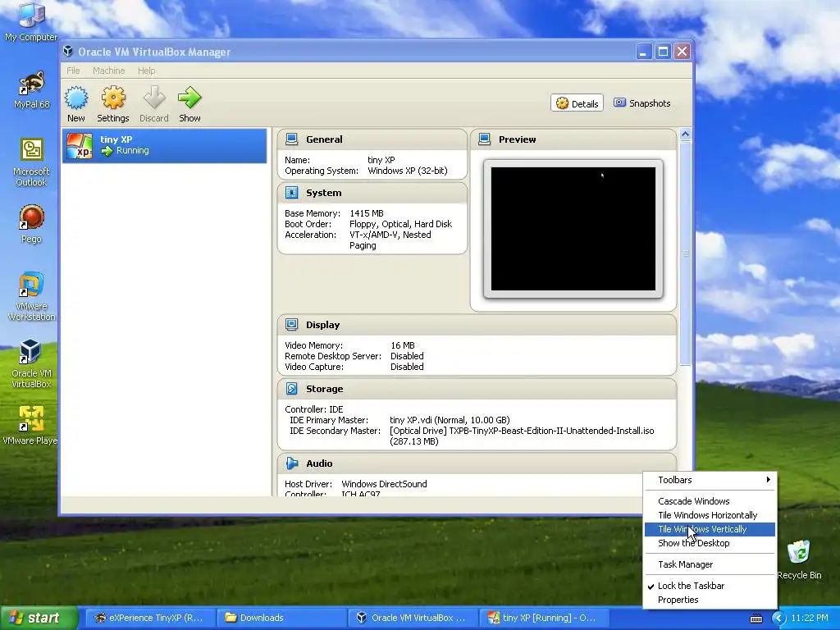Open Oracle VM VirtualBox desktop icon
The height and width of the screenshot is (630, 840).
(x=31, y=364)
